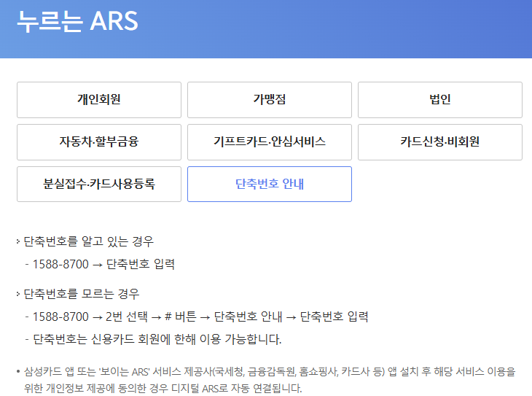The width and height of the screenshot is (532, 396).
Task: Open the 기프트카드·안심서비스 tab
Action: pos(270,142)
